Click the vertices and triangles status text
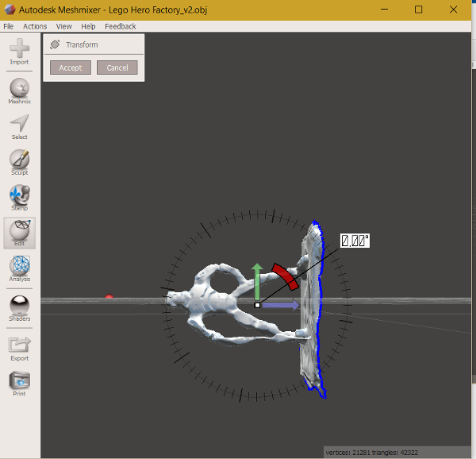 click(372, 453)
